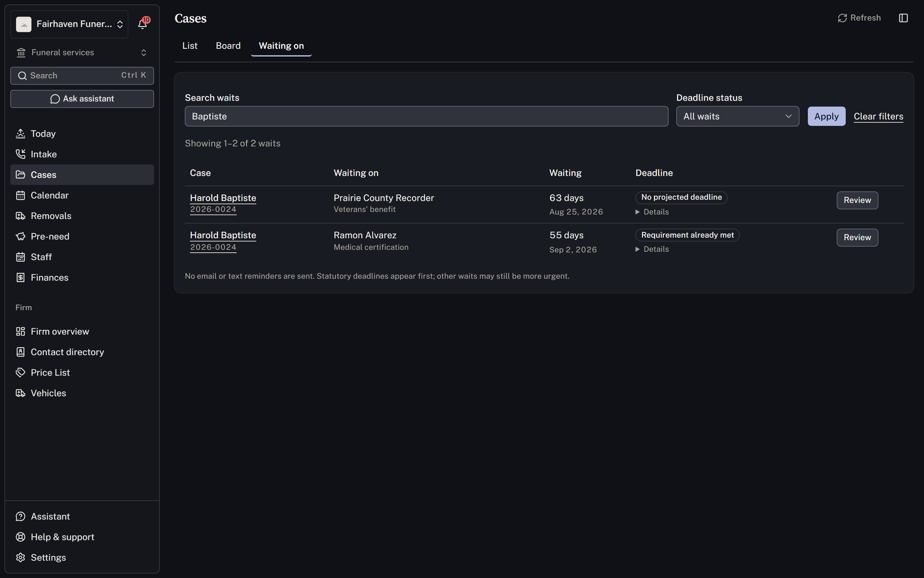Open notifications bell icon
Screen dimensions: 924x578
(x=142, y=24)
